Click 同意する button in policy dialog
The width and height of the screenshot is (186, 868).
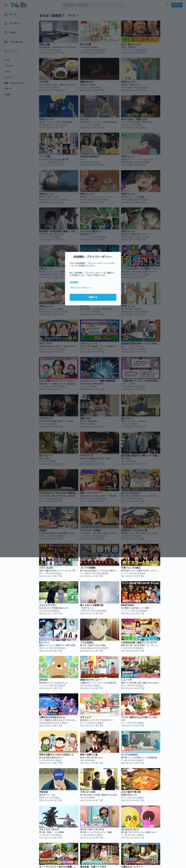point(93,297)
